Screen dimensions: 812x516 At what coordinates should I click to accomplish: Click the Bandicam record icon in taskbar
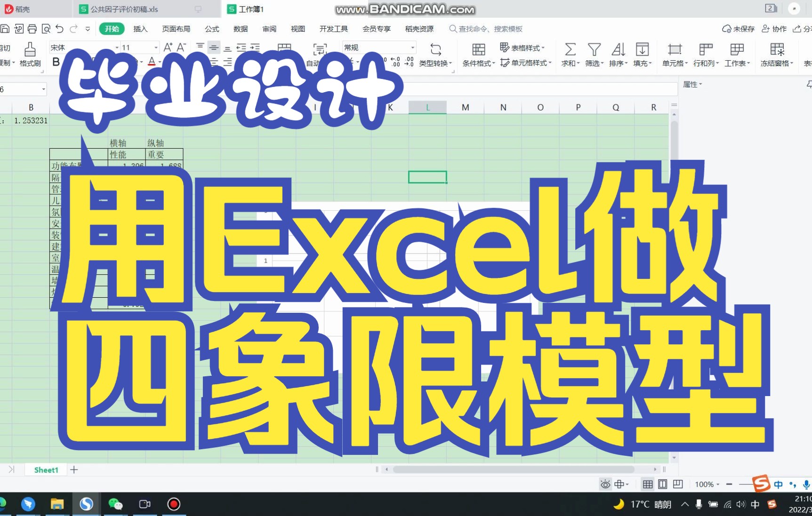pos(174,504)
